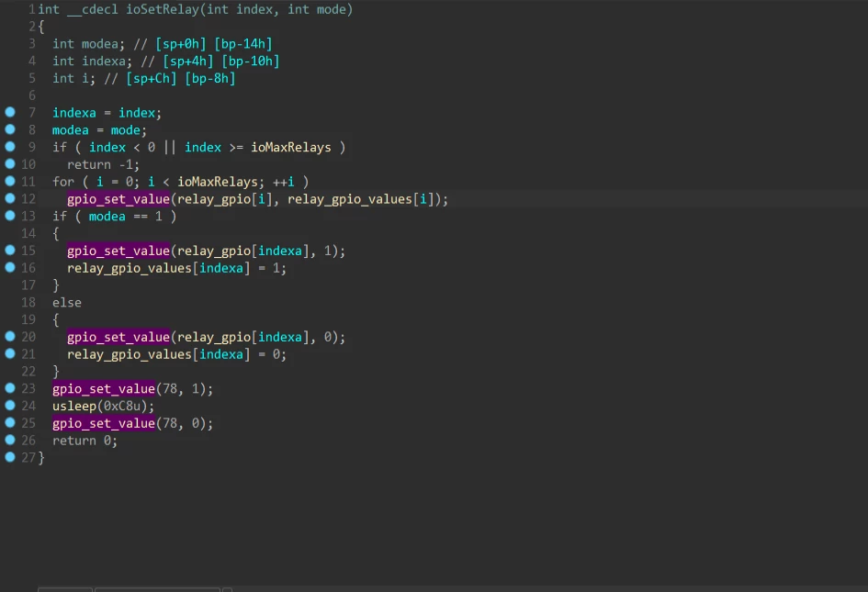This screenshot has width=868, height=592.
Task: Click the breakpoint marker next to line 16
Action: pyautogui.click(x=9, y=267)
